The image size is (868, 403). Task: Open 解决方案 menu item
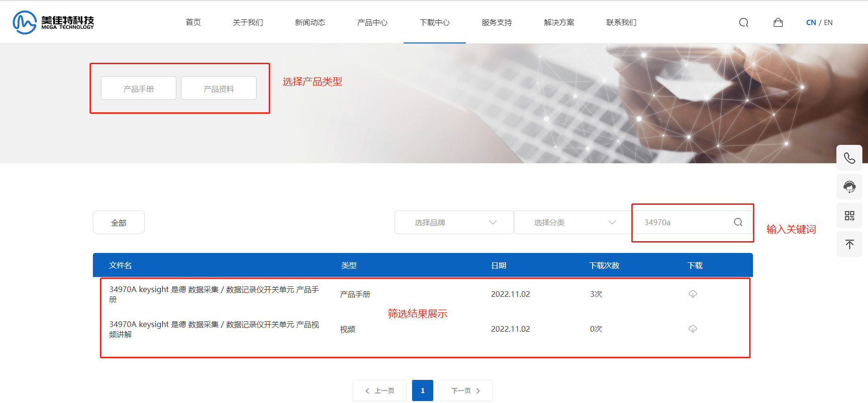559,22
